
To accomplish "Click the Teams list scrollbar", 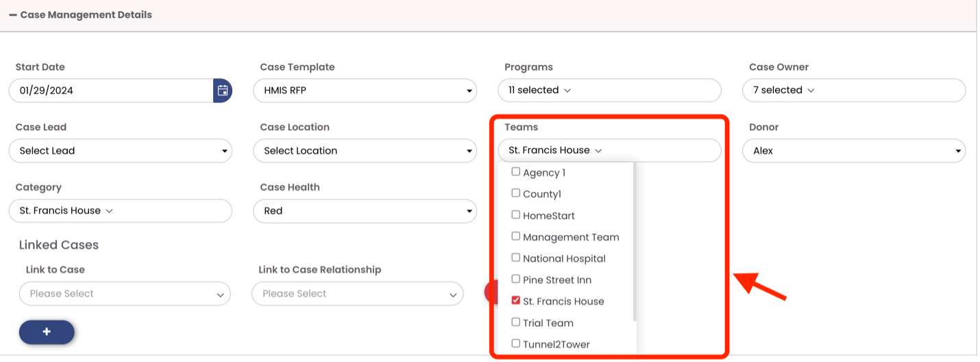I will pyautogui.click(x=635, y=241).
